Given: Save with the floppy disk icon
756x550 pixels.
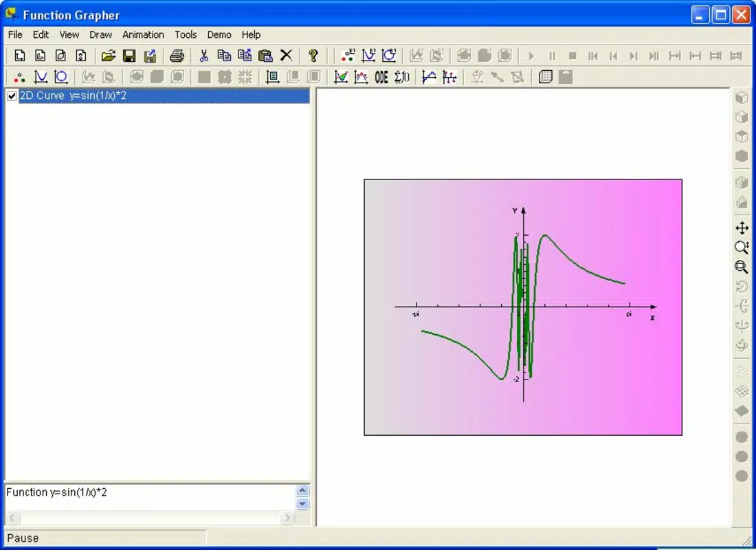Looking at the screenshot, I should [129, 56].
